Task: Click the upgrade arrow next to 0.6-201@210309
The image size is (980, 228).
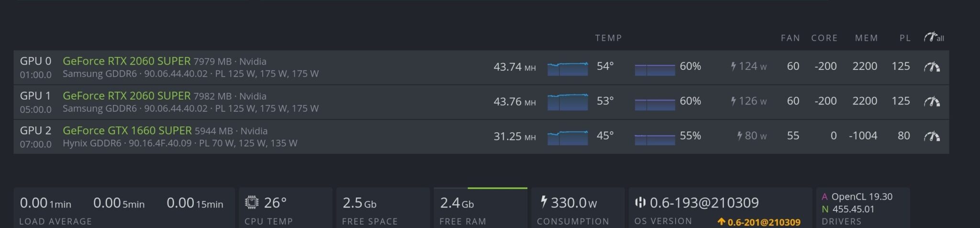Action: pyautogui.click(x=721, y=222)
